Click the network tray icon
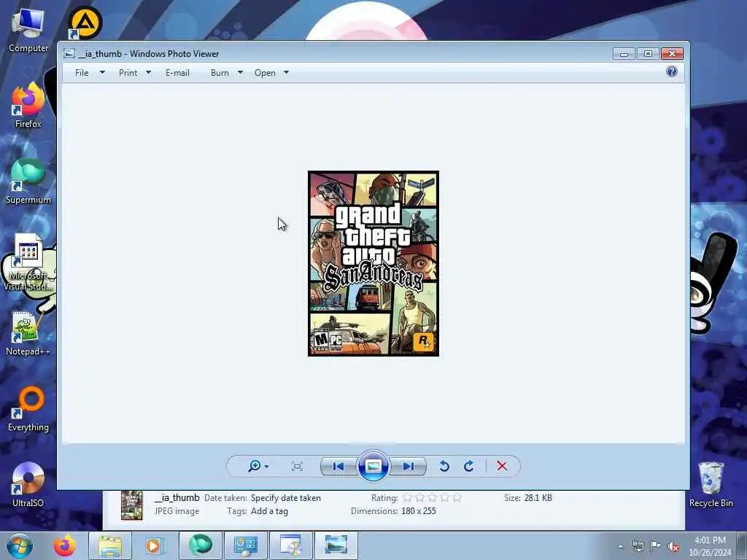This screenshot has width=747, height=560. tap(638, 547)
